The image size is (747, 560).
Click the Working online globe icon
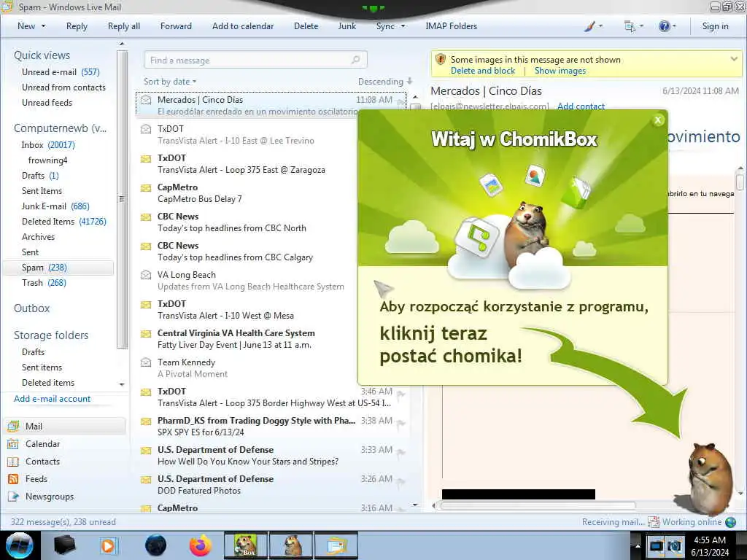click(730, 522)
